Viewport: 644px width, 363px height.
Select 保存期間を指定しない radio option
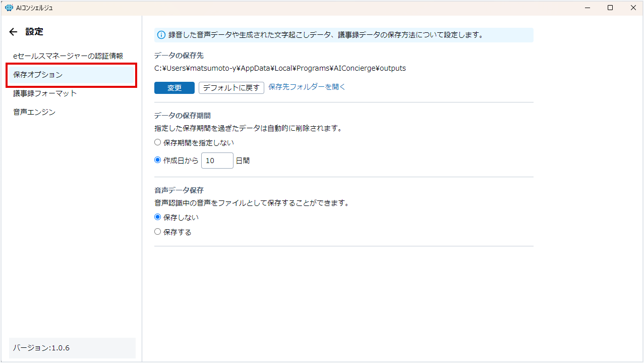point(158,142)
